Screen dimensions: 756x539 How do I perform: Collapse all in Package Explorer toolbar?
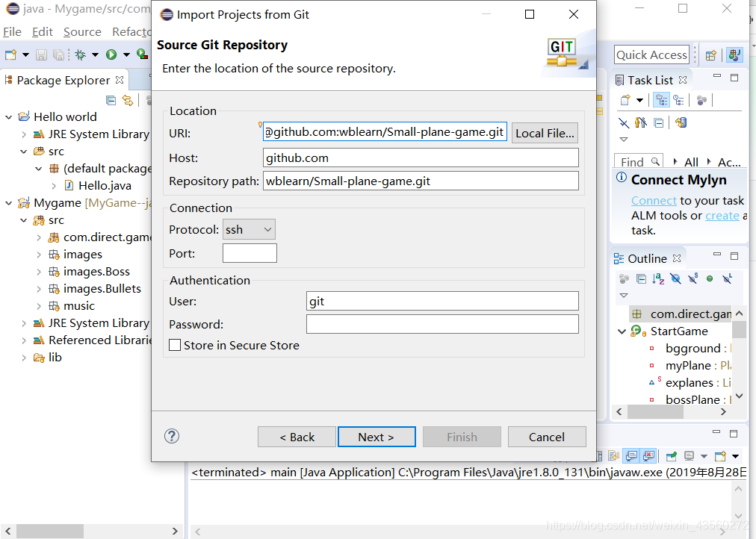point(111,100)
